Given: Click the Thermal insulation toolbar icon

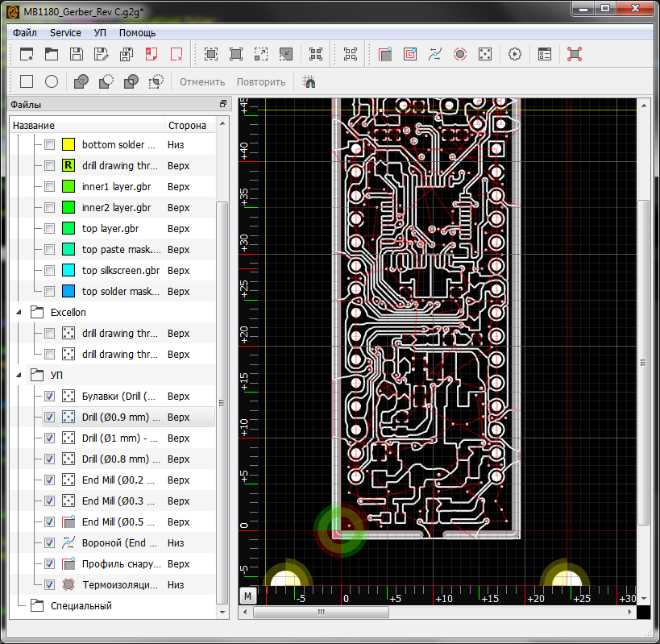Looking at the screenshot, I should click(x=460, y=54).
